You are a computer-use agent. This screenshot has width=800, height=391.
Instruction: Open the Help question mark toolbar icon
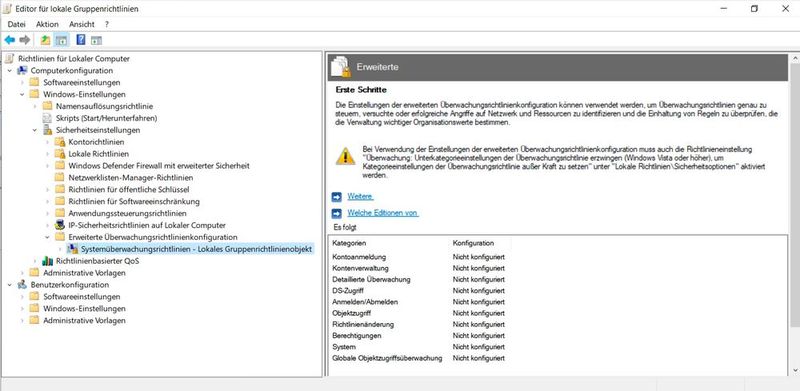click(81, 40)
